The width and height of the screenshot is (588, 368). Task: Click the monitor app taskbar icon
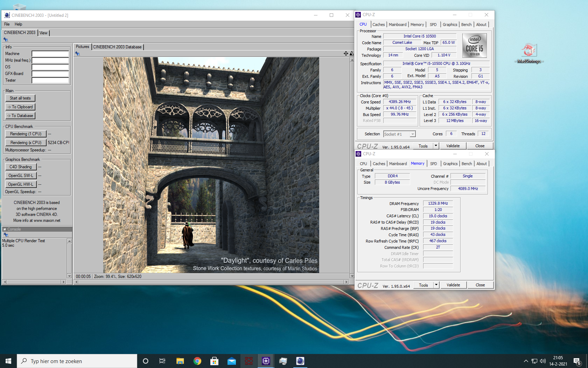pos(283,361)
